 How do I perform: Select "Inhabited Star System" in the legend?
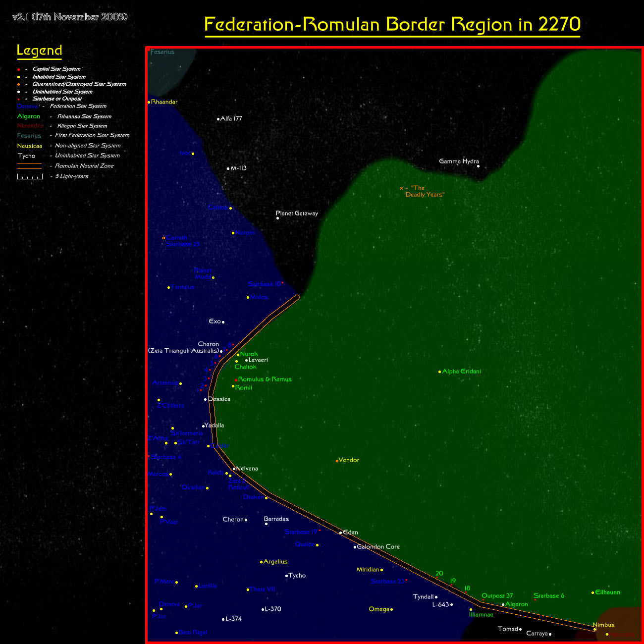click(x=59, y=77)
